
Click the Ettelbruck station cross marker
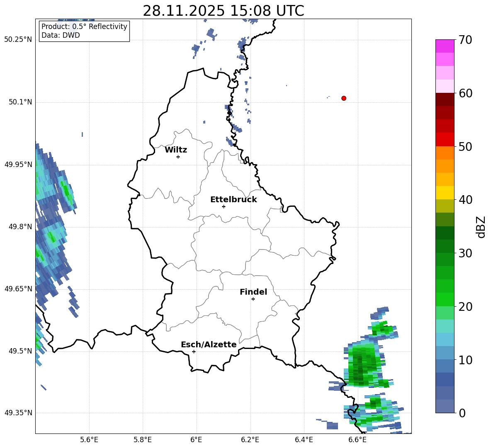tap(224, 206)
